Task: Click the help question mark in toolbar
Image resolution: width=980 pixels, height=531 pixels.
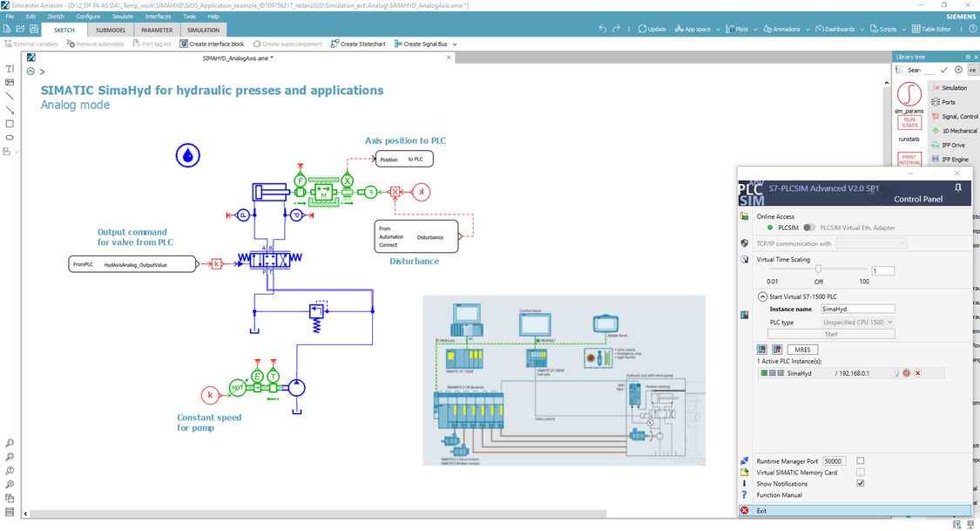Action: (972, 29)
